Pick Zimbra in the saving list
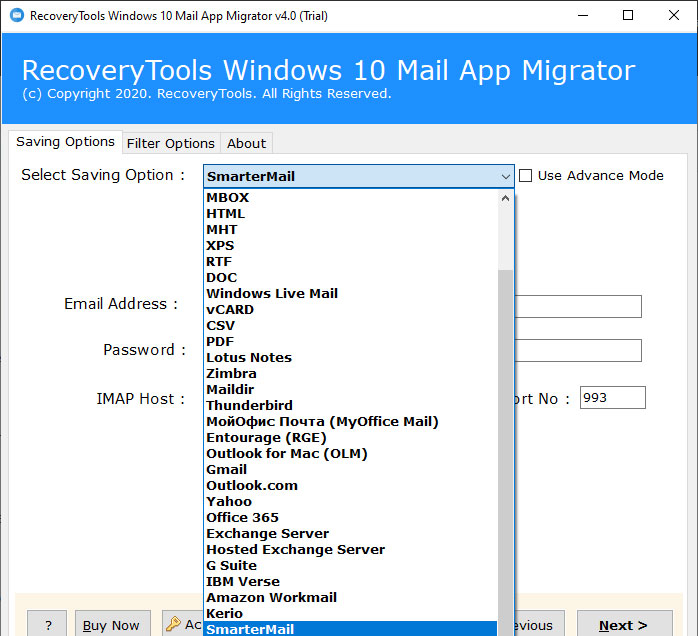The height and width of the screenshot is (636, 698). click(351, 374)
